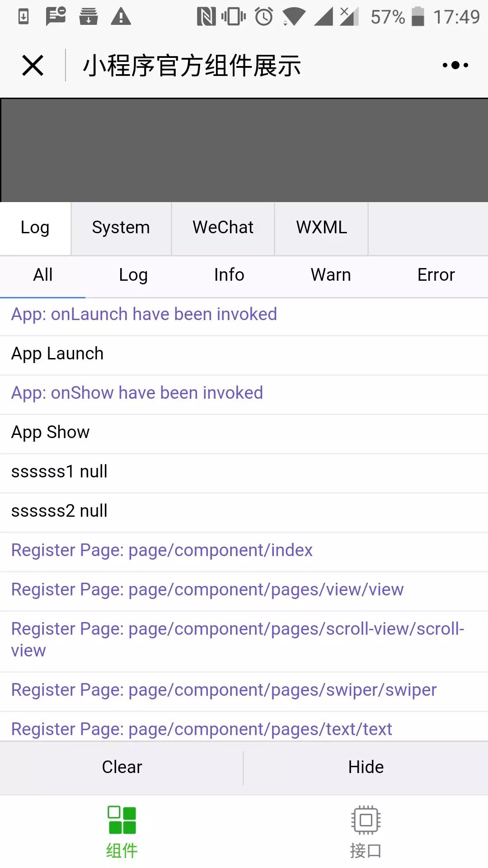
Task: Open the three-dot more options menu
Action: tap(455, 66)
